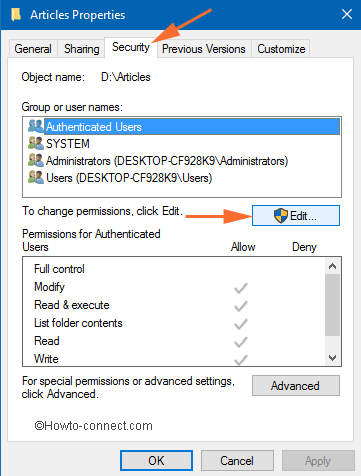
Task: Click the Read & execute allow checkmark
Action: 241,306
